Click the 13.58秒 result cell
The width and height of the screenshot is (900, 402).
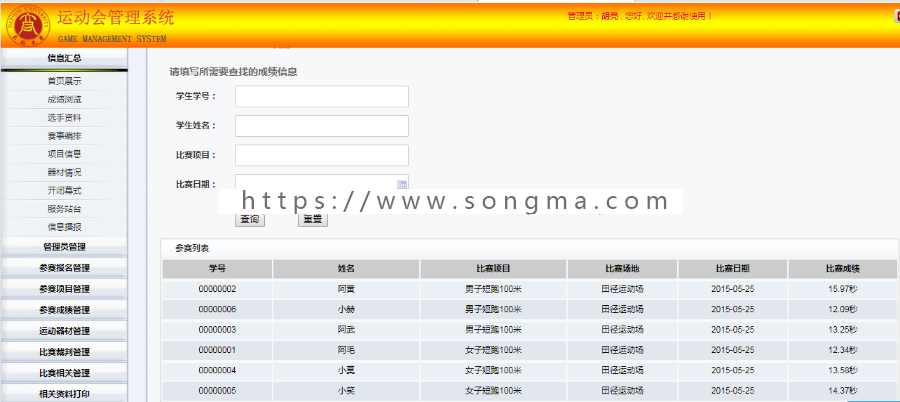pyautogui.click(x=843, y=370)
